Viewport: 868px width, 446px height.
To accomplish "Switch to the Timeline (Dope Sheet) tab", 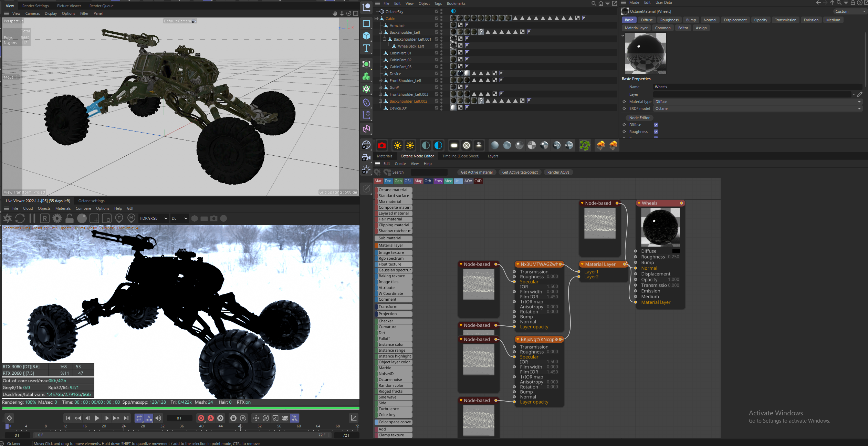I will tap(460, 156).
